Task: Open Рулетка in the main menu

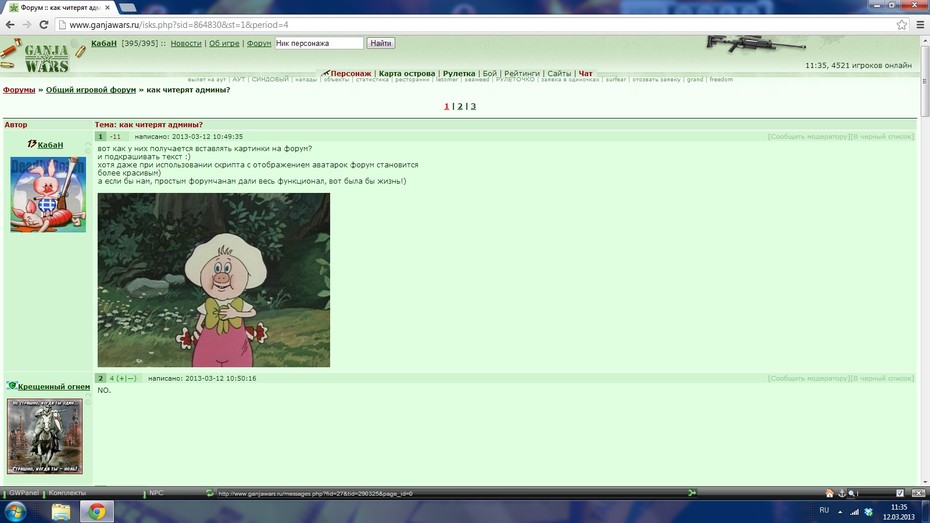Action: point(459,74)
